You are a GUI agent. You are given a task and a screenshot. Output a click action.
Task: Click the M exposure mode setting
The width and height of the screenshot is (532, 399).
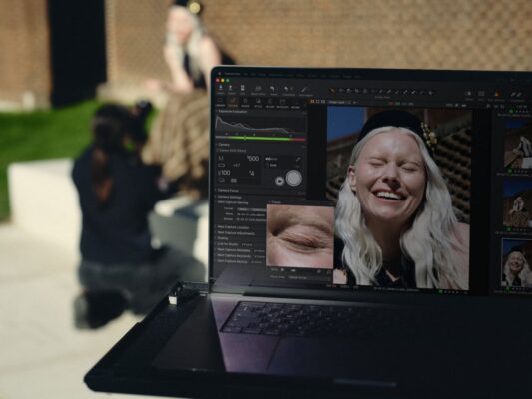[x=221, y=158]
